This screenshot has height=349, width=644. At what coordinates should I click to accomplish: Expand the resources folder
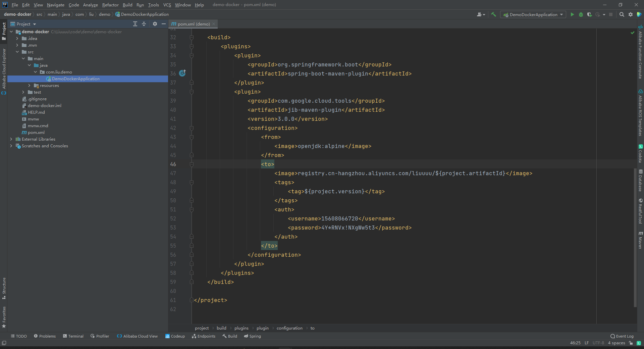29,86
